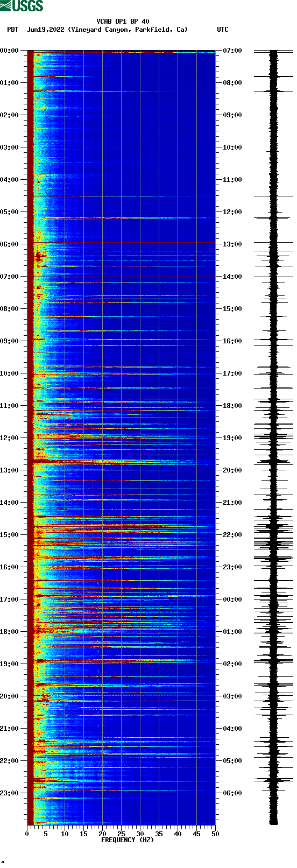The height and width of the screenshot is (868, 297).
Task: Click the 07:00 PDT time label
Action: click(x=10, y=277)
